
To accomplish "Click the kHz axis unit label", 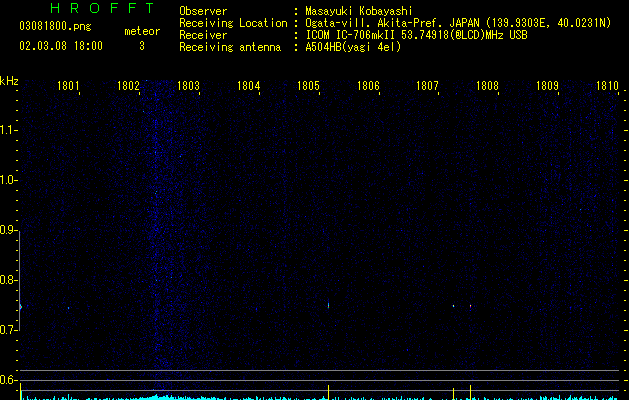I will [9, 81].
